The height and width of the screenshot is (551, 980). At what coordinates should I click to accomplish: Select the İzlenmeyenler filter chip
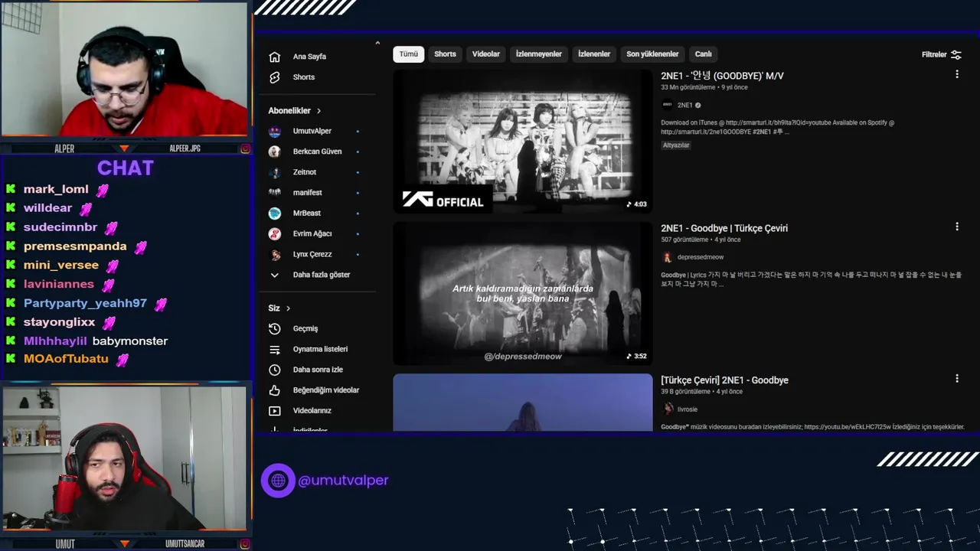pos(539,54)
